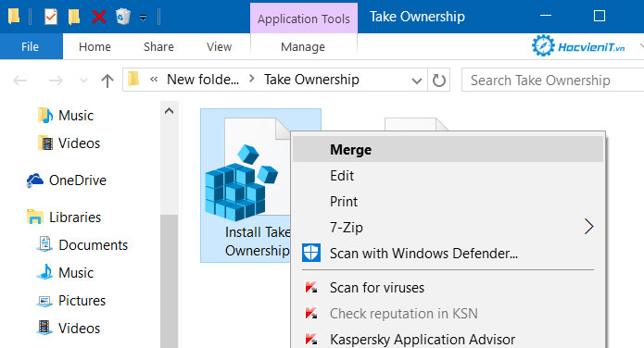Image resolution: width=644 pixels, height=348 pixels.
Task: Expand the chevron after New folde... breadcrumb
Action: click(252, 79)
